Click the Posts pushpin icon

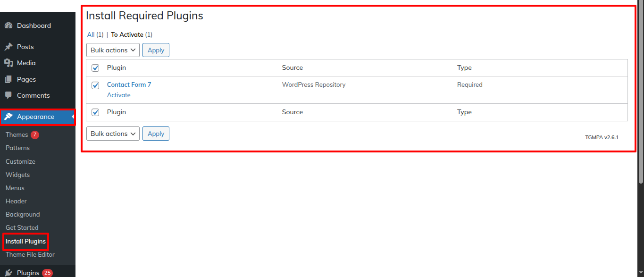click(8, 47)
